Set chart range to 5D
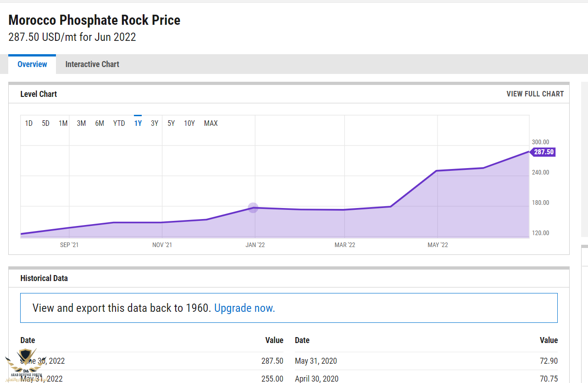 pyautogui.click(x=45, y=123)
